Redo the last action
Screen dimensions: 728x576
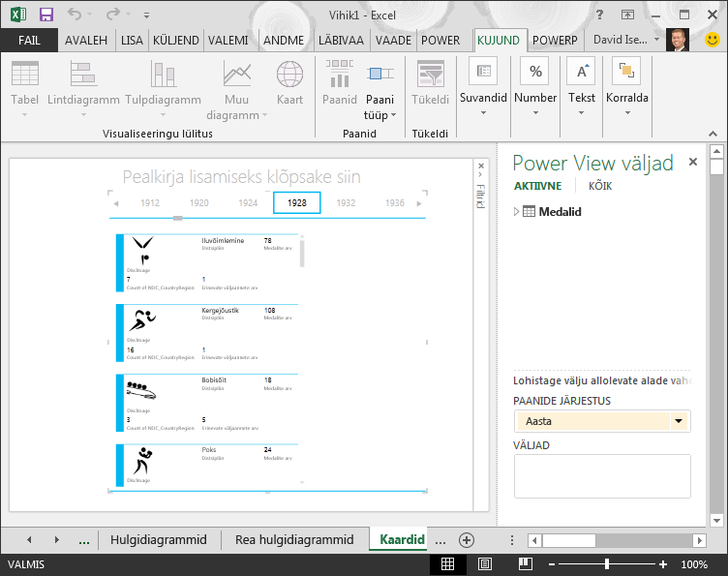click(113, 14)
